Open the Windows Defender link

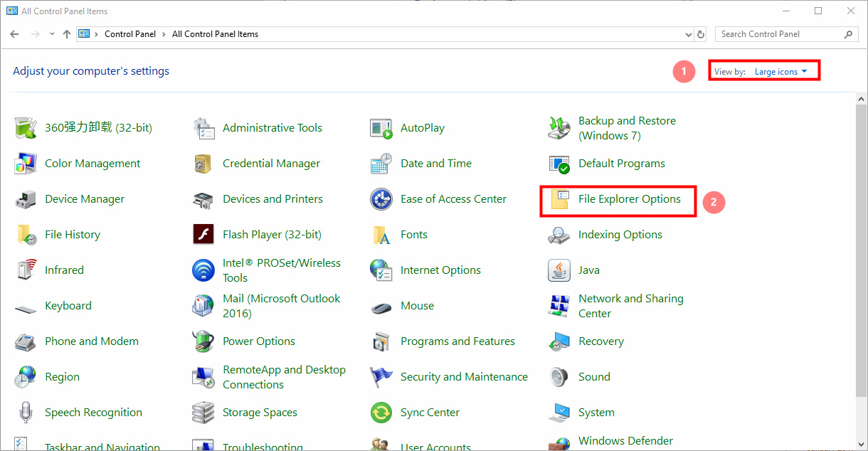[x=625, y=441]
